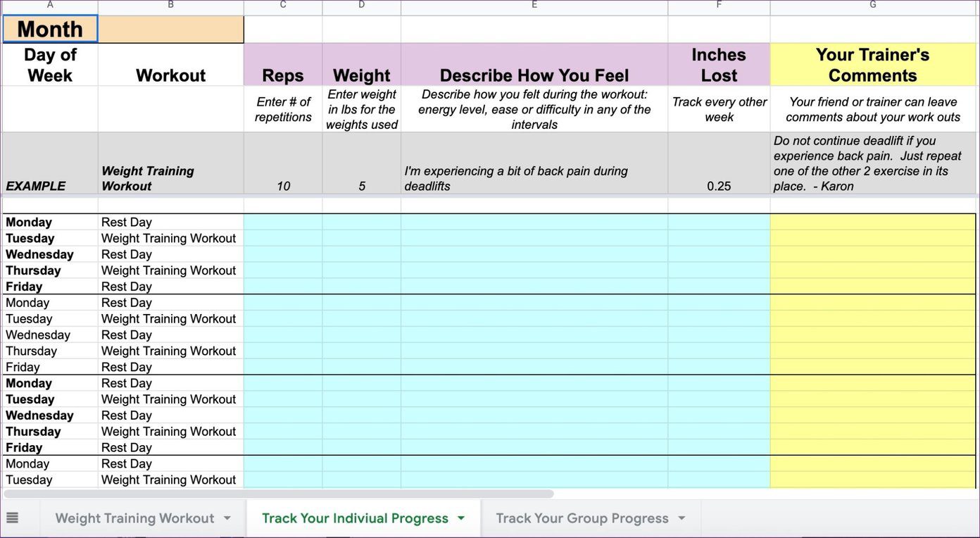This screenshot has height=538, width=980.
Task: Click the Workout cell in the EXAMPLE row
Action: coord(171,163)
